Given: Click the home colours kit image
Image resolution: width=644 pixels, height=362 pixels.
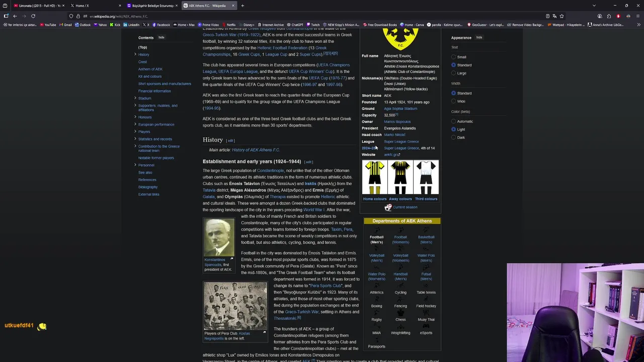Looking at the screenshot, I should pos(374,177).
